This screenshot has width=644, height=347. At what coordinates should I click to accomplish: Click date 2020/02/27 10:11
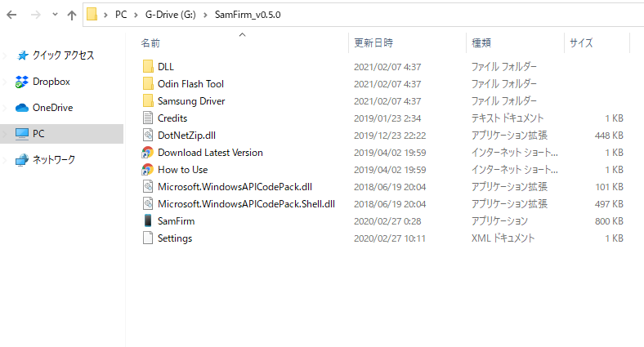(389, 238)
